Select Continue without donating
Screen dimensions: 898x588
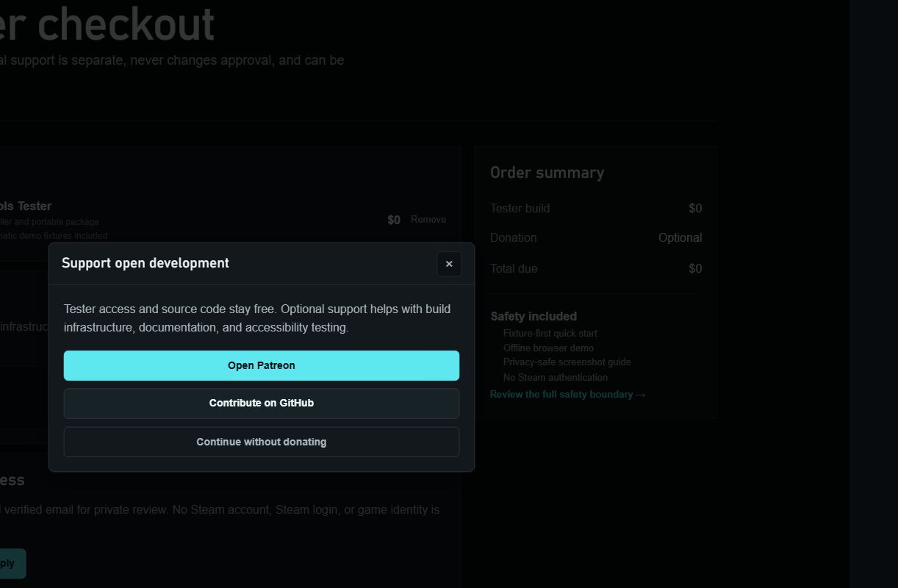pyautogui.click(x=262, y=442)
